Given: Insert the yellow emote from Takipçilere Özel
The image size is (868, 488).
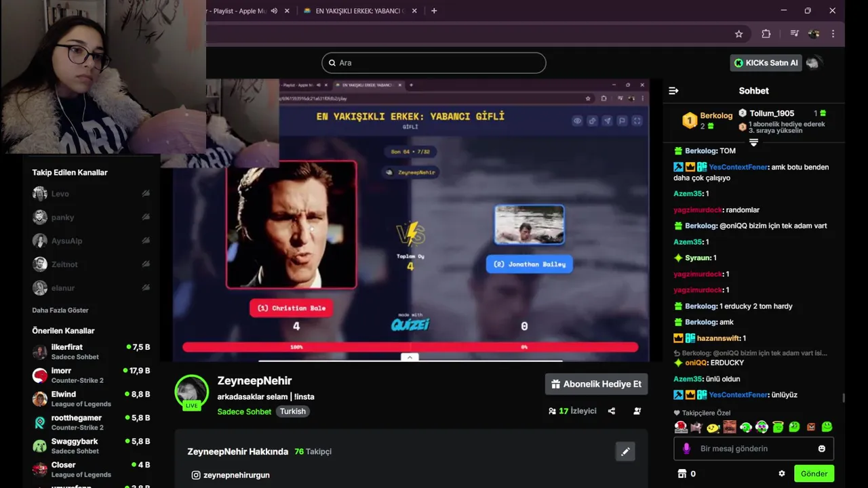Looking at the screenshot, I should point(713,428).
